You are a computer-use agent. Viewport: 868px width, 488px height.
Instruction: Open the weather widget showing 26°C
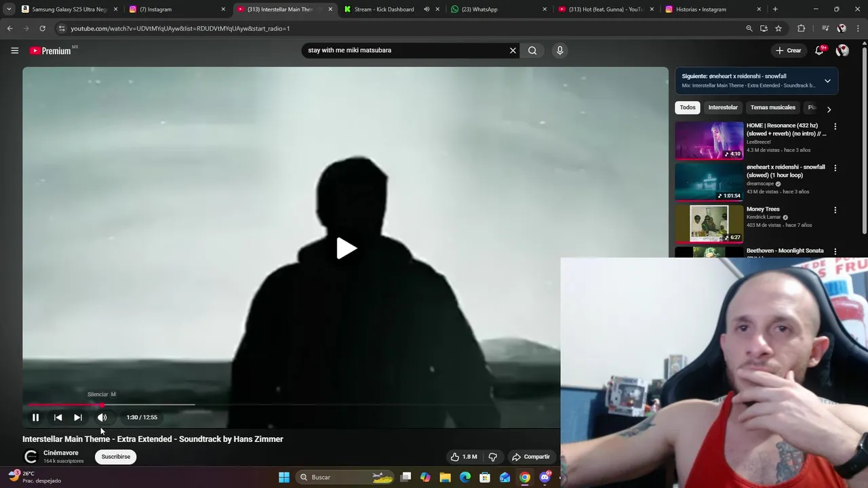[35, 477]
